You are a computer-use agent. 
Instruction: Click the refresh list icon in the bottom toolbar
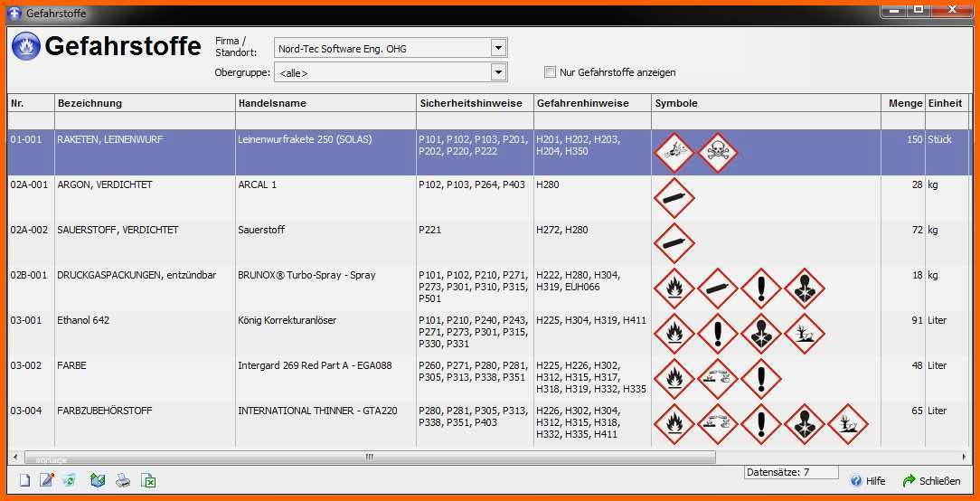point(70,480)
